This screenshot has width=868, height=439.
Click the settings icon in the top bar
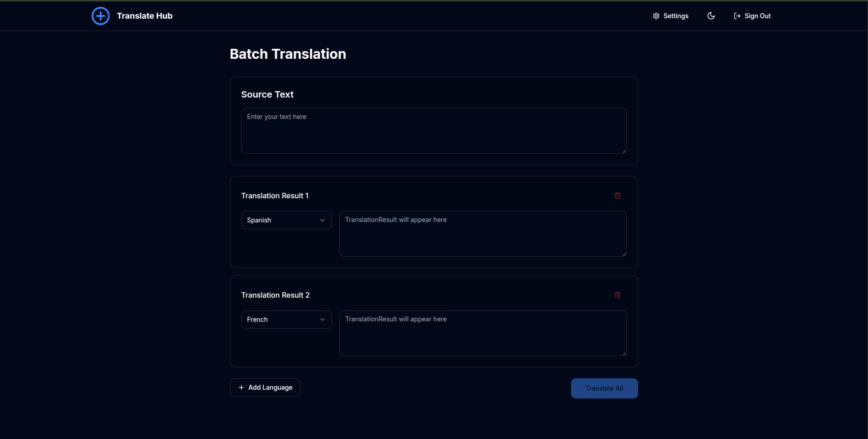(x=656, y=15)
